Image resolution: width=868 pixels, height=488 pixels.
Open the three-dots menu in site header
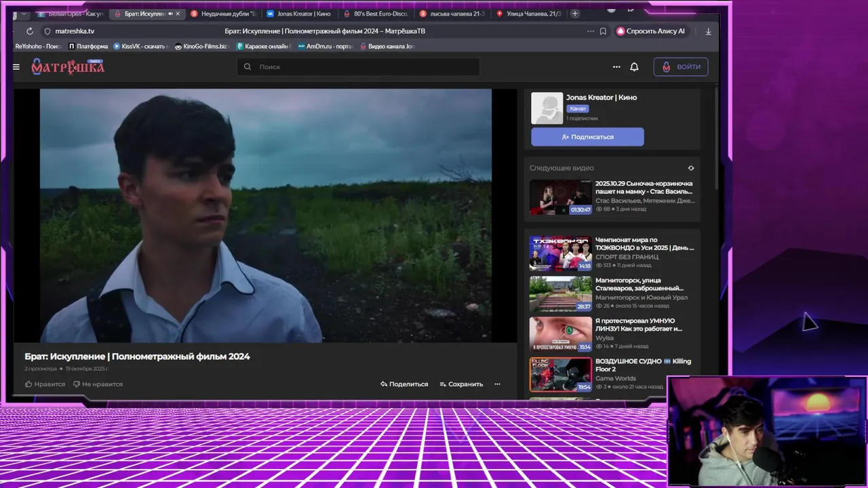[x=616, y=67]
